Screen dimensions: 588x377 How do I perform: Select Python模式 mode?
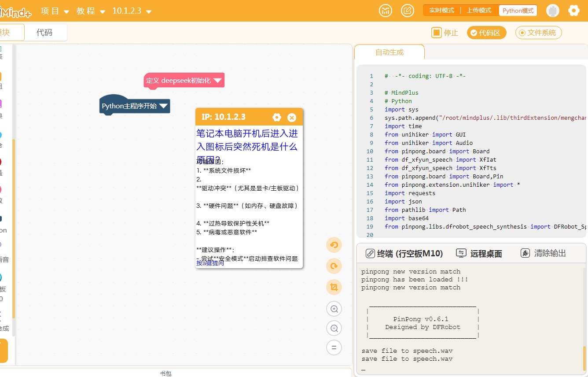point(518,11)
